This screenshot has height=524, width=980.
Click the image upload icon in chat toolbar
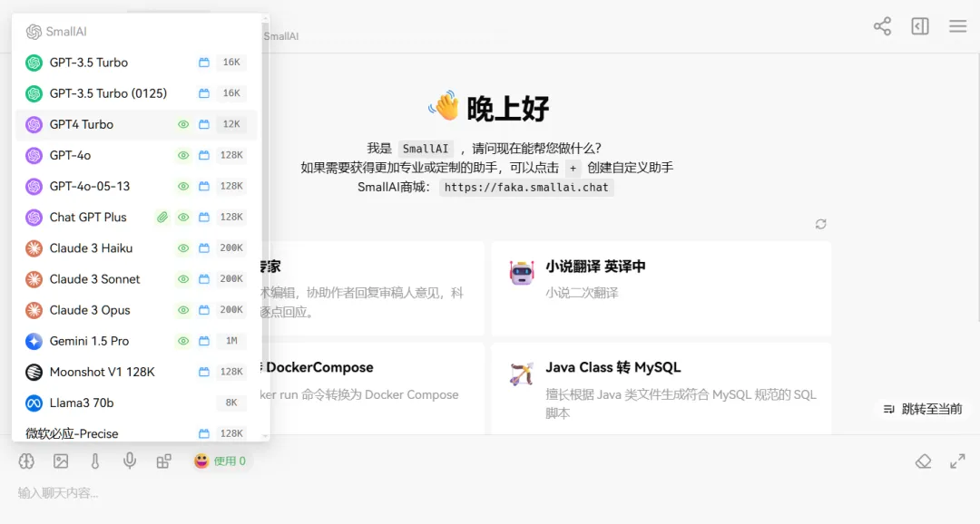(61, 461)
